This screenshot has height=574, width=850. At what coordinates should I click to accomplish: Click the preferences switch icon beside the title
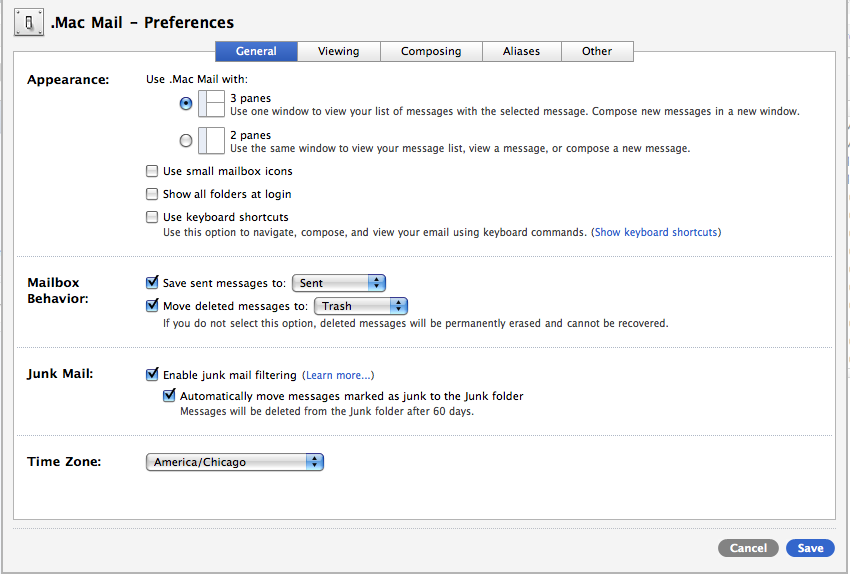pos(29,23)
